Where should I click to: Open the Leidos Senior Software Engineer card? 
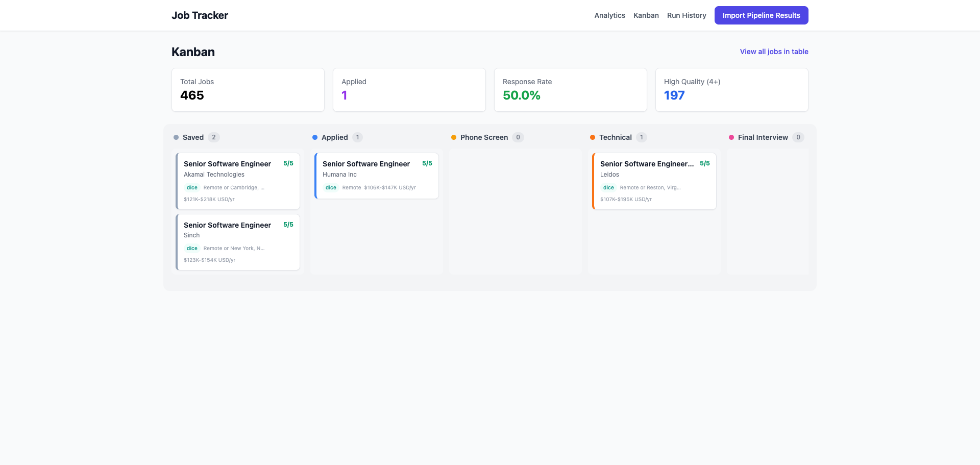pos(654,181)
